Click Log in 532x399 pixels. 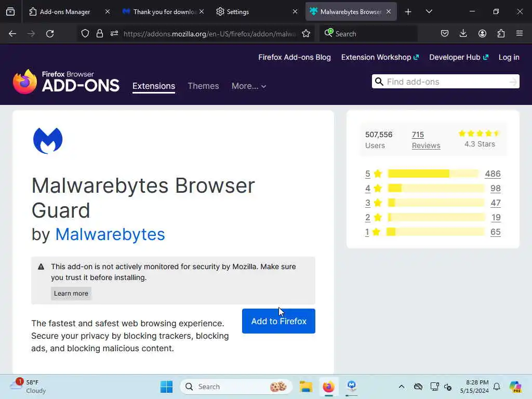click(509, 57)
